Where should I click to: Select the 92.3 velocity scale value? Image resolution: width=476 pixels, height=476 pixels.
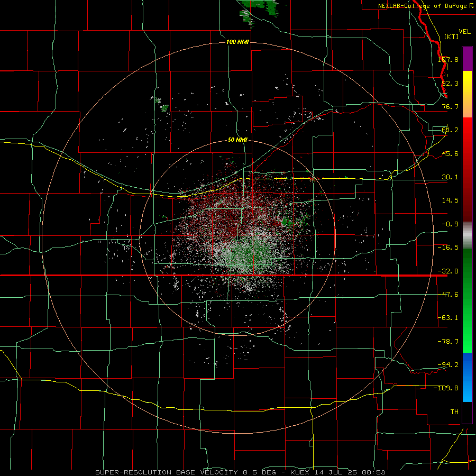point(450,83)
